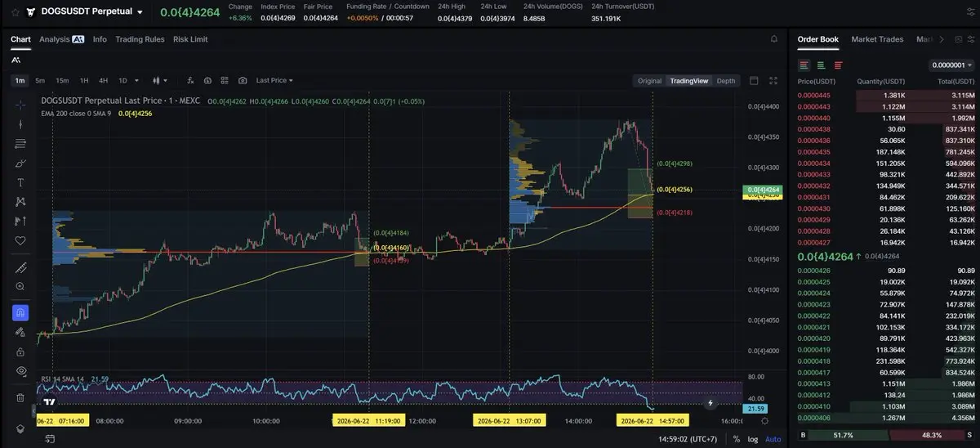Viewport: 980px width, 448px height.
Task: Click the AI assistant icon below the Chart tab
Action: tap(16, 60)
